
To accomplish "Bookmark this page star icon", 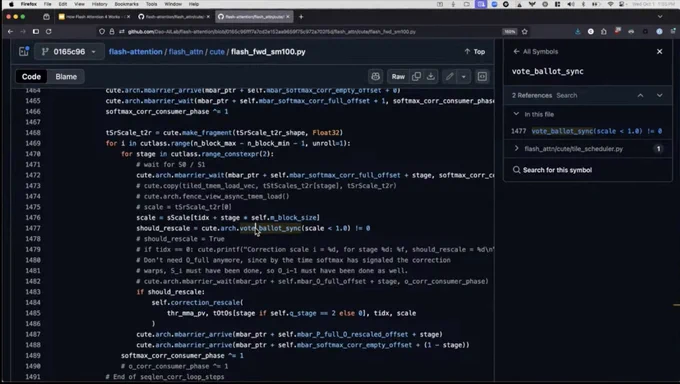I will coord(525,32).
